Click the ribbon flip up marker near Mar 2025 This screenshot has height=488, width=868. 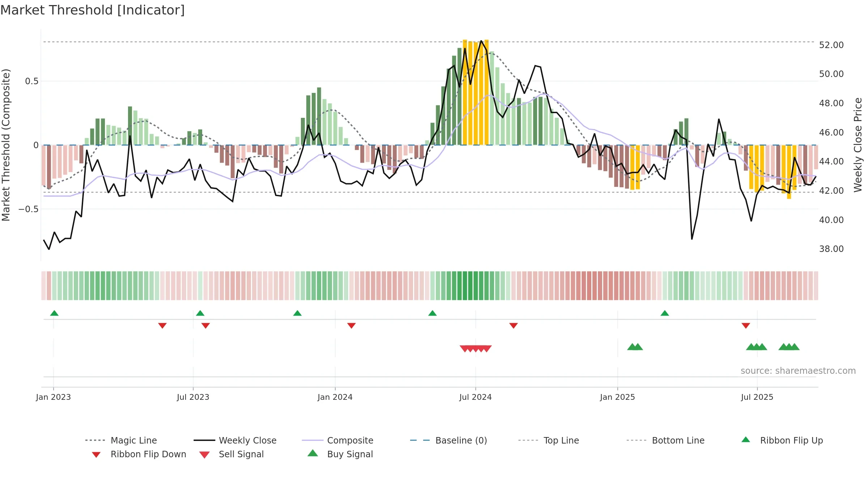point(664,313)
